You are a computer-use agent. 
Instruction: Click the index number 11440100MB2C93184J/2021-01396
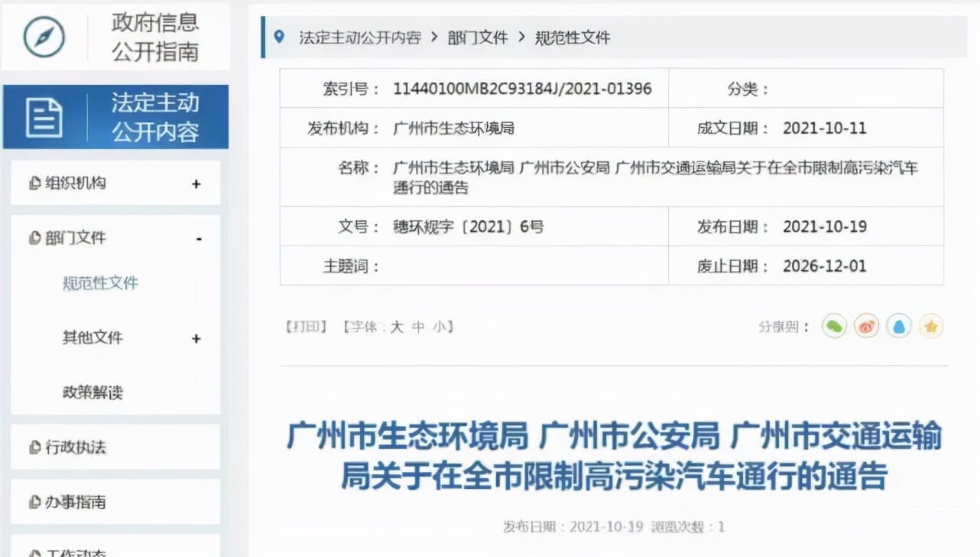click(522, 89)
